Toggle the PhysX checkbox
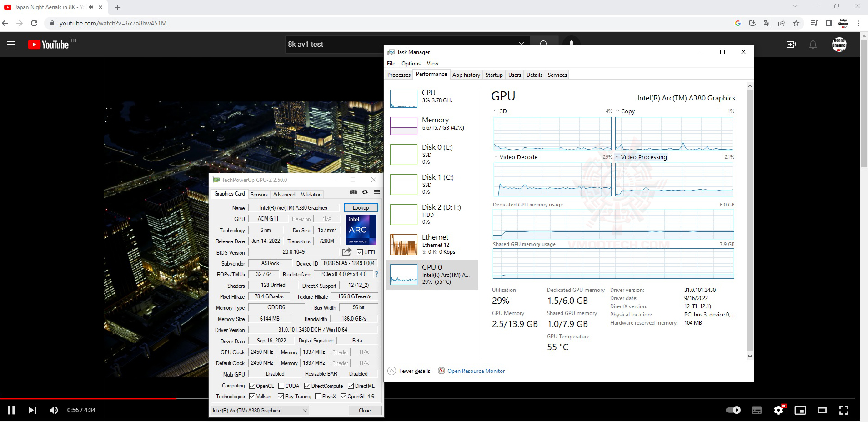The width and height of the screenshot is (868, 422). click(318, 397)
